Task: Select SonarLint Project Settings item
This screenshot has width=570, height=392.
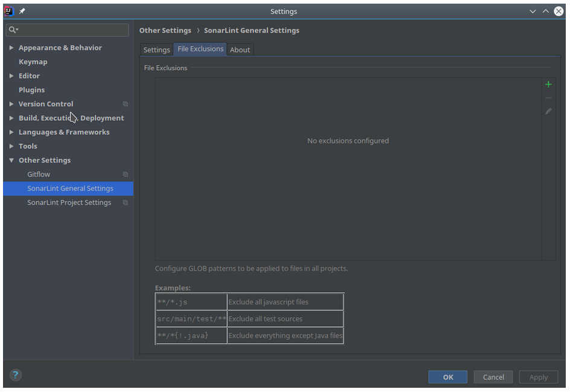Action: (69, 202)
